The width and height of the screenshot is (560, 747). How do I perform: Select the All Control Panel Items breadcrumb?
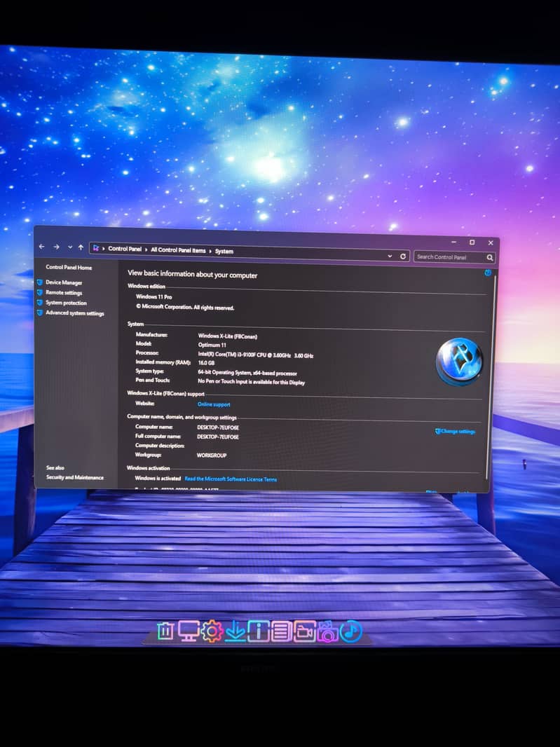pos(178,250)
